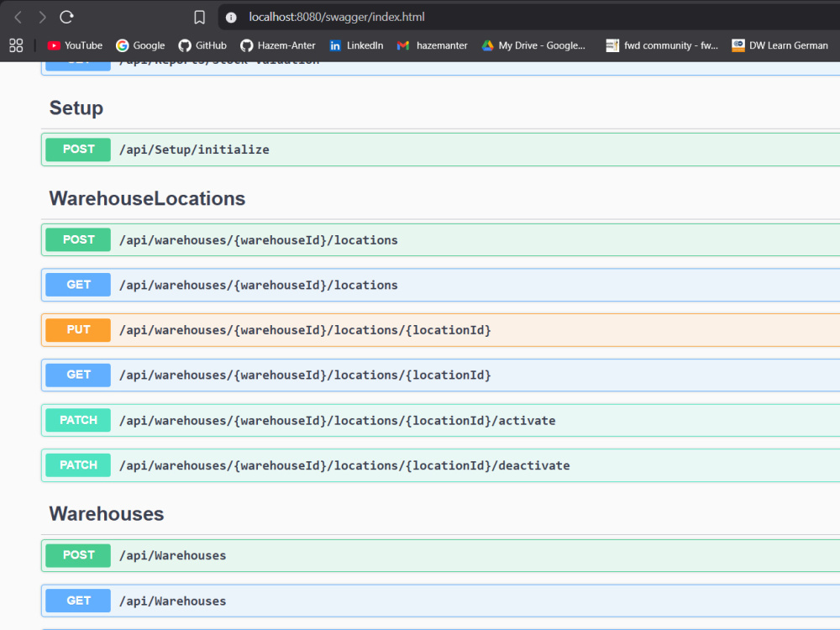
Task: Collapse the WarehouseLocations section heading
Action: [147, 199]
